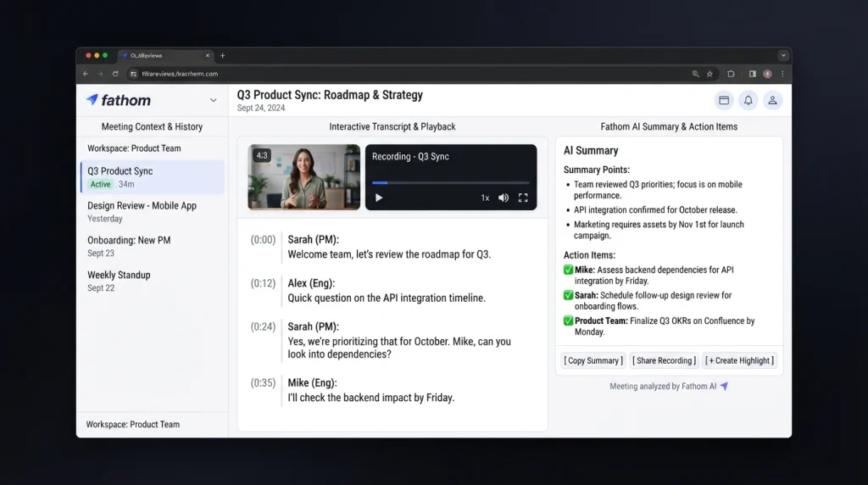Click the Meeting Context & History heading
Viewport: 868px width, 485px height.
(153, 127)
